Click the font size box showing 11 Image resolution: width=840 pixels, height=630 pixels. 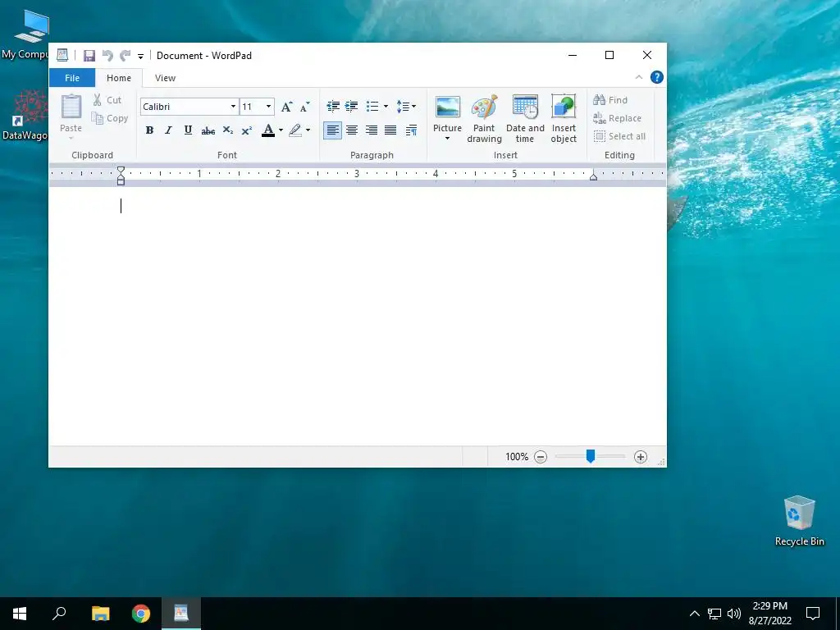[252, 107]
